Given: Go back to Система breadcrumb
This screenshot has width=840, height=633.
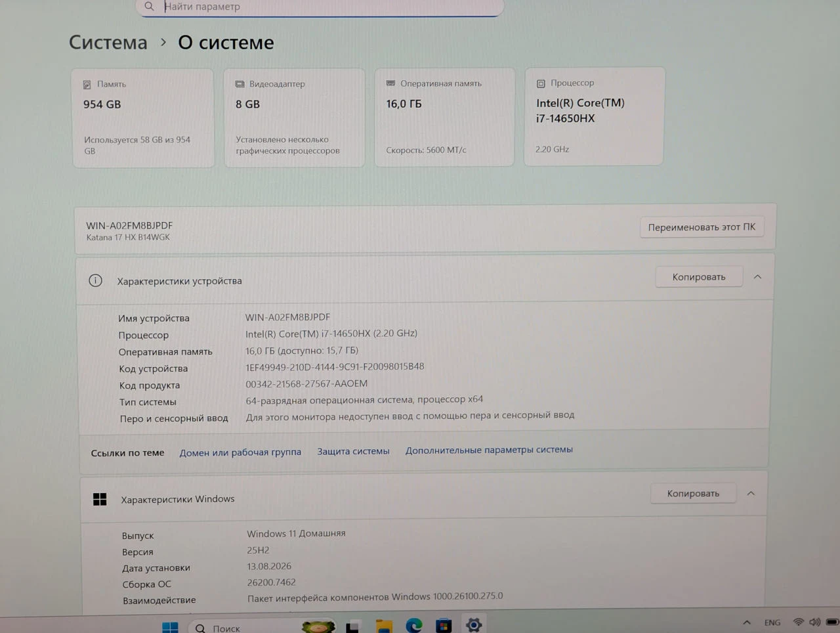Looking at the screenshot, I should [108, 43].
